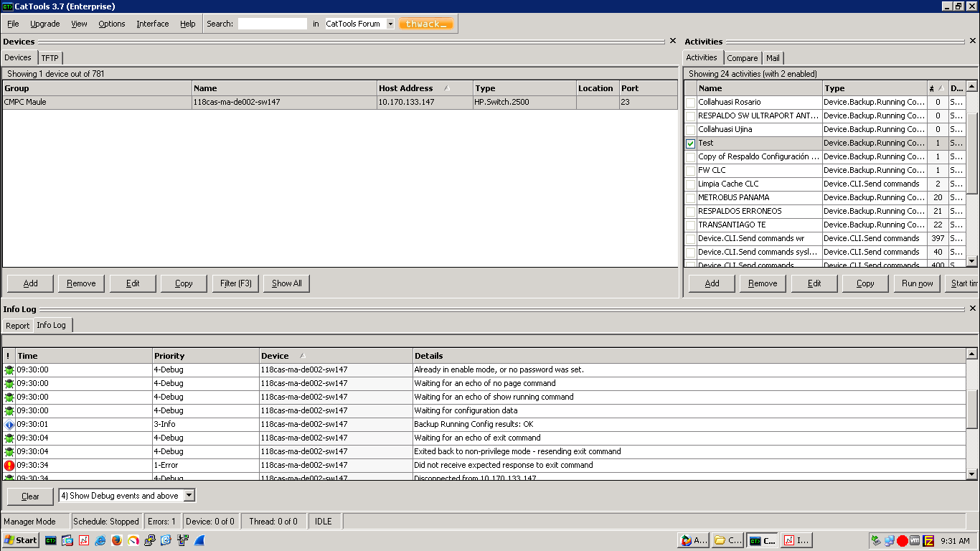Screen dimensions: 980x551
Task: Switch to the Compare tab
Action: point(743,58)
